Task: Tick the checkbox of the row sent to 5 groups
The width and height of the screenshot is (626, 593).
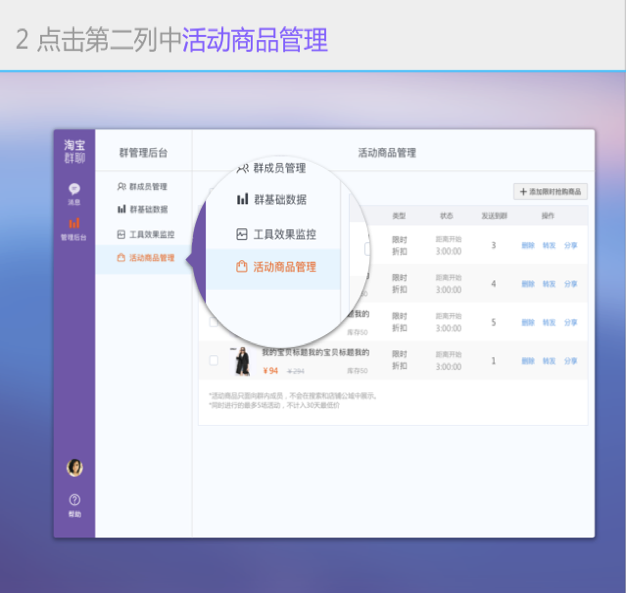Action: point(214,322)
